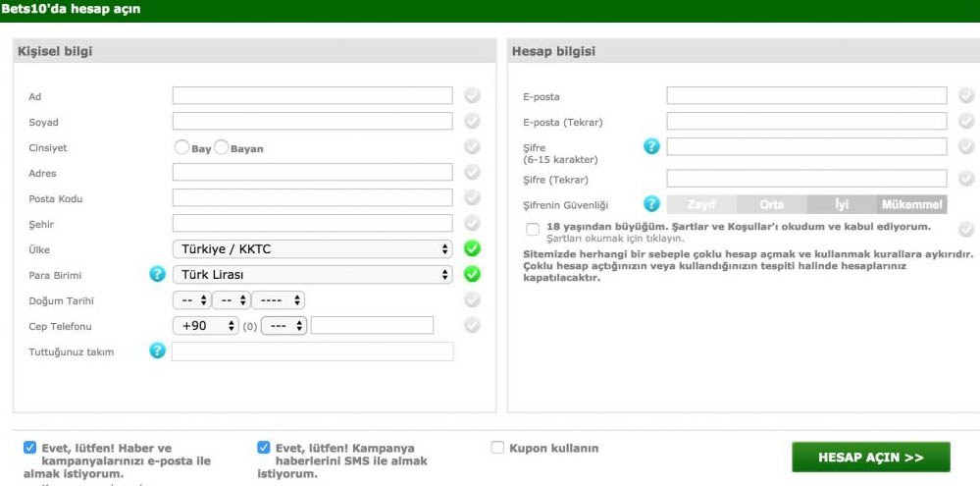Click green checkmark next to Para Birimi
The image size is (980, 486).
(x=472, y=274)
